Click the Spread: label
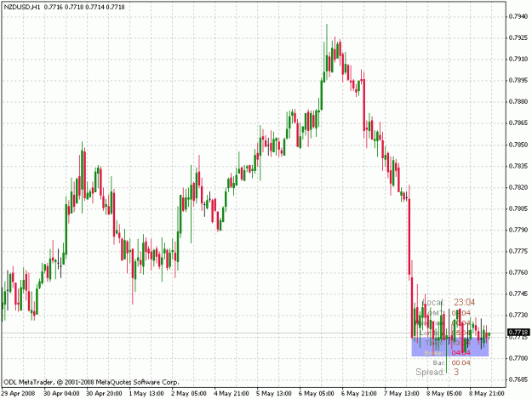 [430, 373]
